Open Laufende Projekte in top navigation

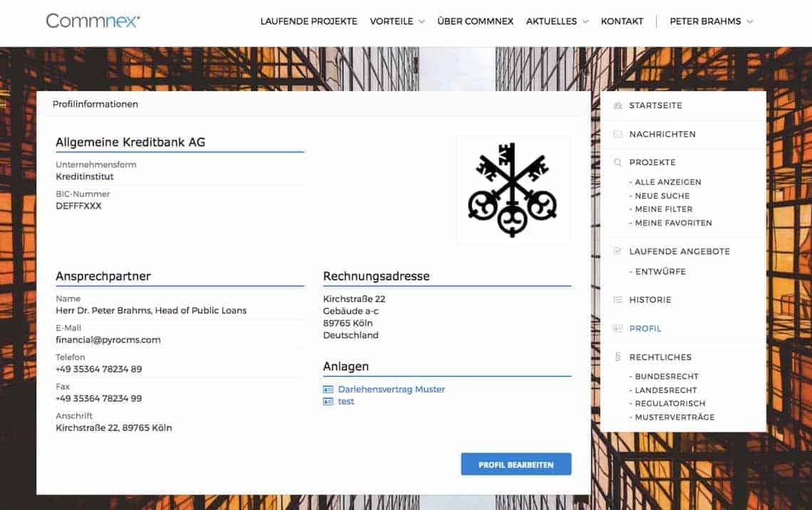click(x=308, y=21)
